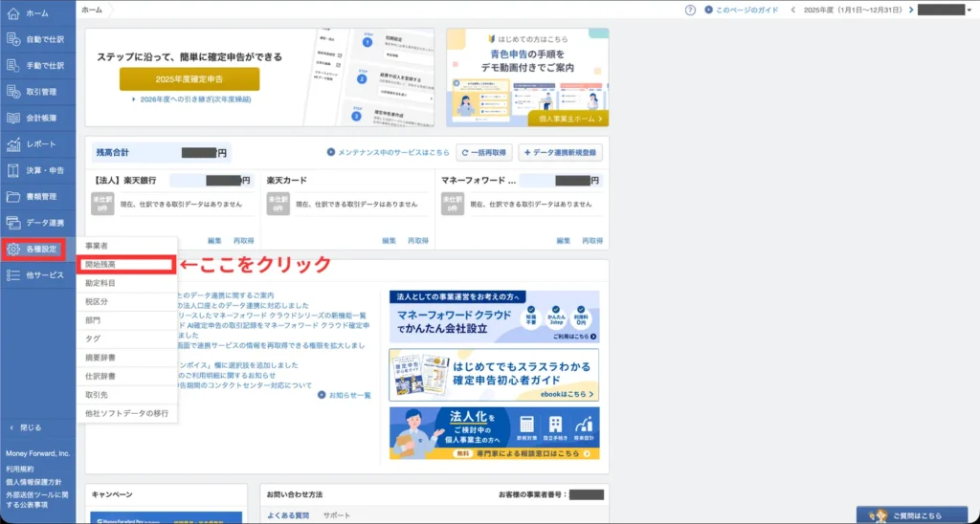Viewport: 980px width, 524px height.
Task: Click the 一括再取得 button
Action: click(484, 152)
